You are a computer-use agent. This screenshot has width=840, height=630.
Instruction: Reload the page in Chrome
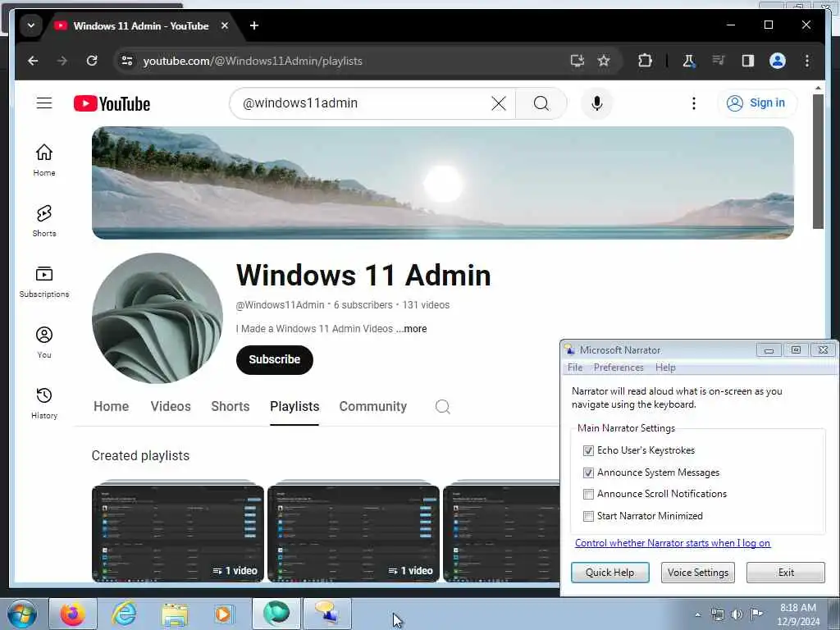92,61
